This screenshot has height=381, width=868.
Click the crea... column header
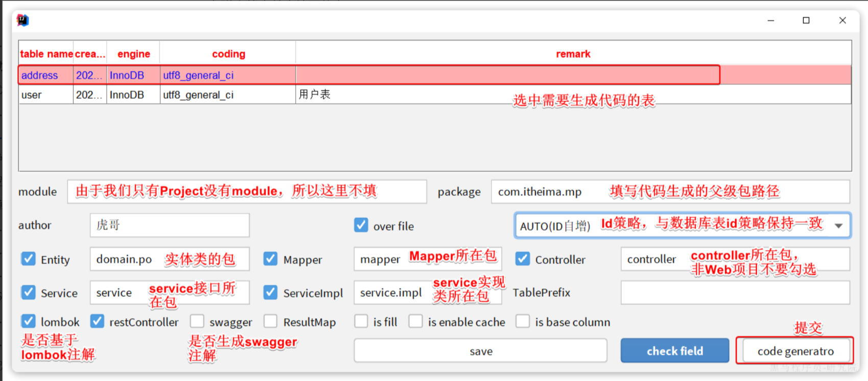(x=90, y=54)
